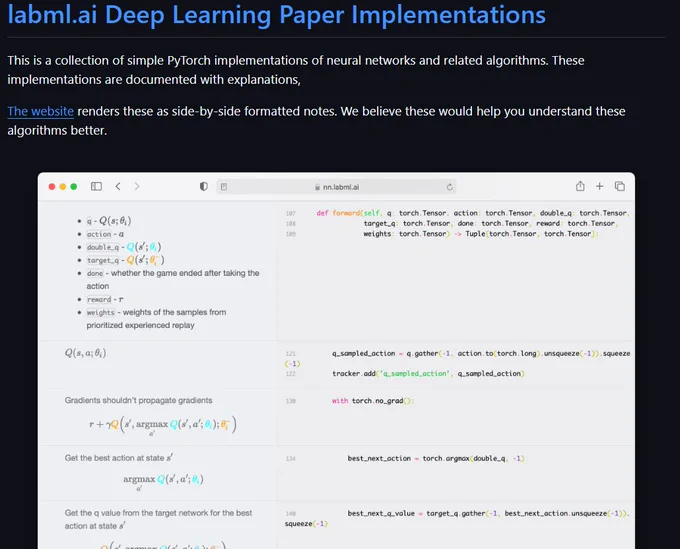Open the embedded nn.labml.ai screenshot image
This screenshot has width=680, height=549.
[336, 361]
